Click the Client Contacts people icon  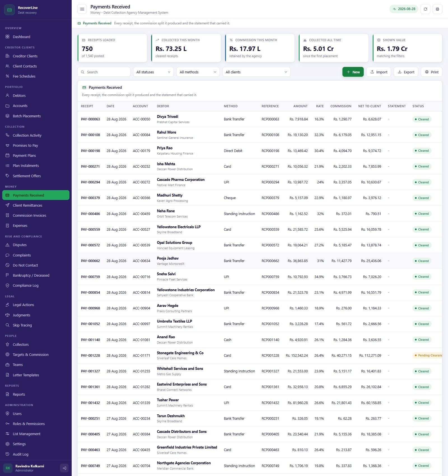8,66
